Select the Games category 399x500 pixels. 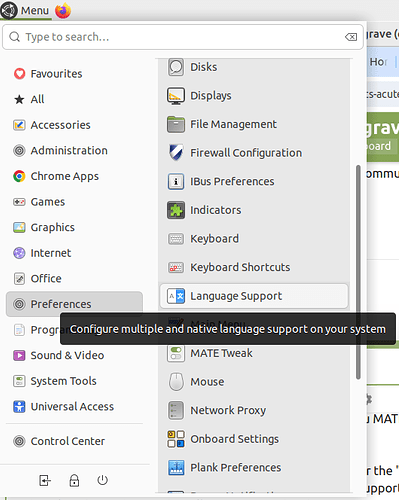(x=74, y=202)
